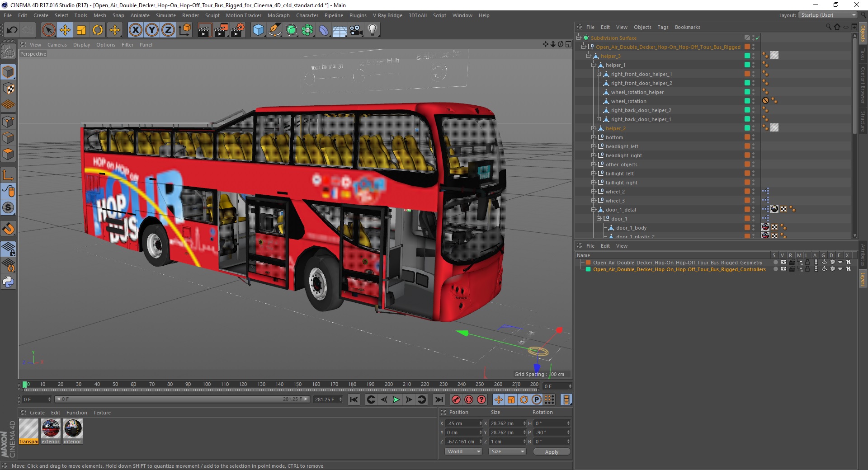Screen dimensions: 868x470
Task: Activate the Move tool in top toolbar
Action: click(65, 30)
